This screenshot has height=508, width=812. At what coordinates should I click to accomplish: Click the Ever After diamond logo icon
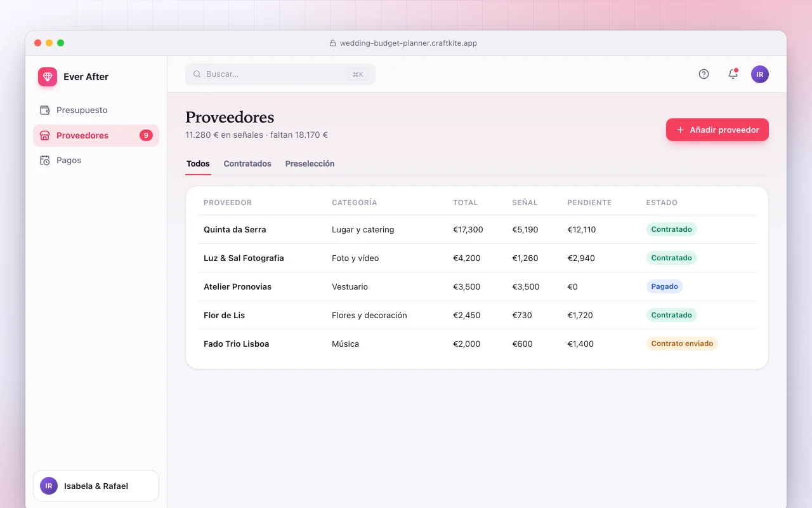(48, 77)
